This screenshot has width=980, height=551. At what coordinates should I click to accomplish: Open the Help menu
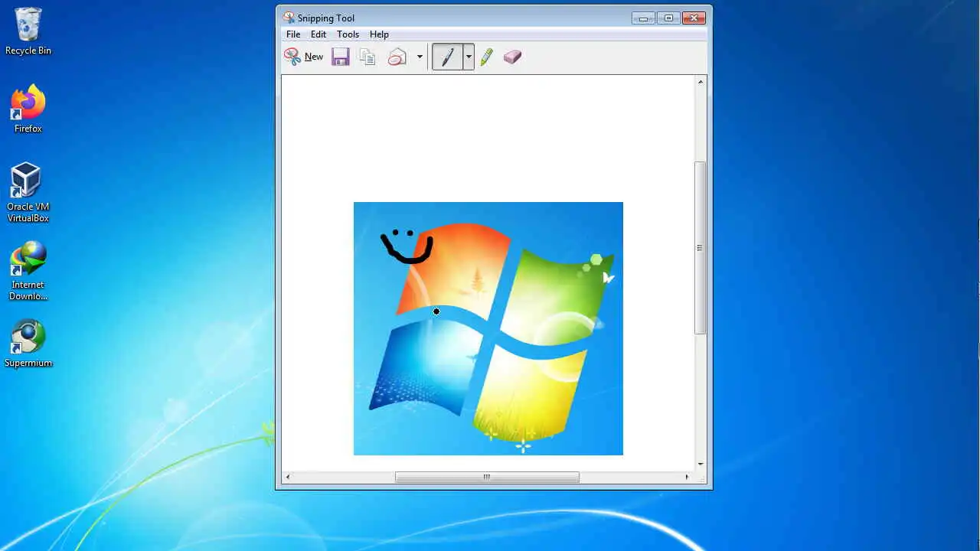379,34
